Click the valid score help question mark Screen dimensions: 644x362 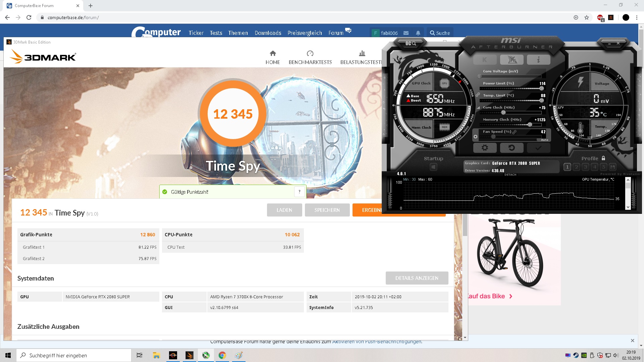coord(299,192)
